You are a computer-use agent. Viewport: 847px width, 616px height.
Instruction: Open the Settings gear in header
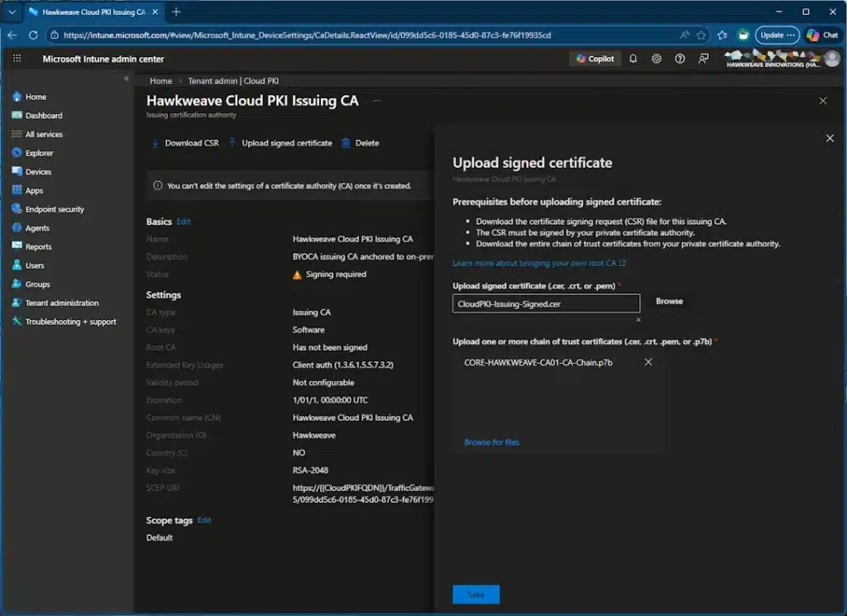[x=657, y=59]
